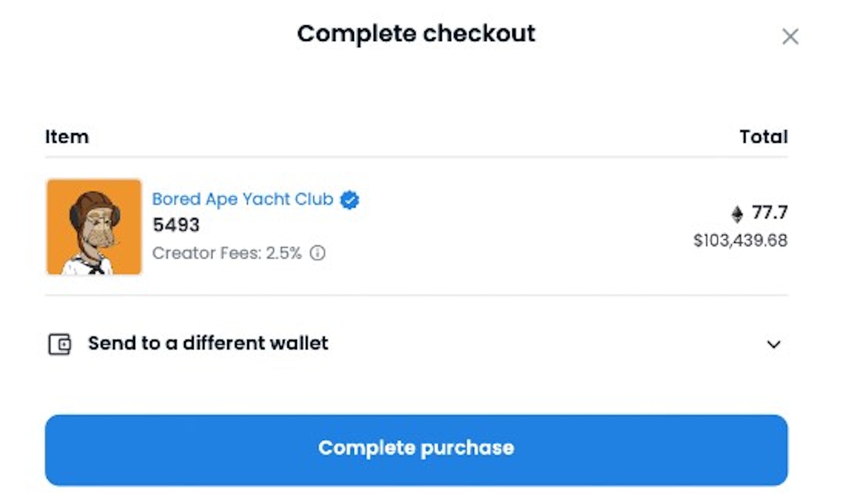Select the wallet icon beside Send to a different wallet
Screen dimensions: 854x504
(58, 344)
